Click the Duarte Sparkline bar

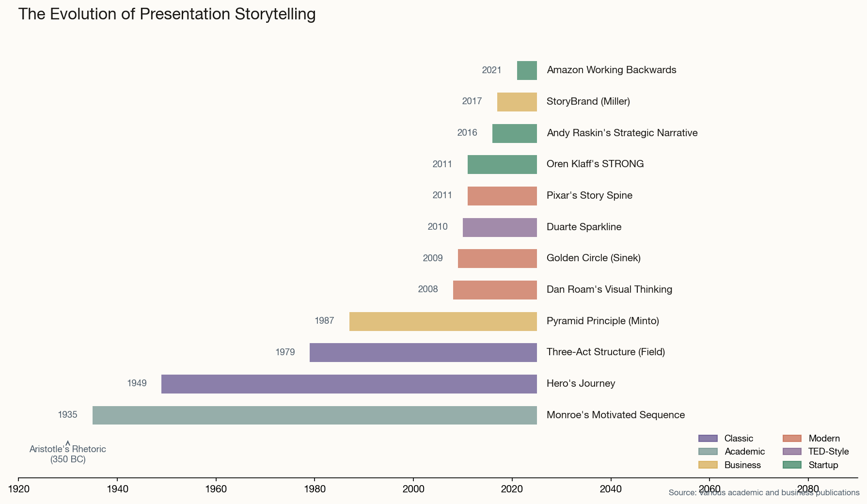500,227
